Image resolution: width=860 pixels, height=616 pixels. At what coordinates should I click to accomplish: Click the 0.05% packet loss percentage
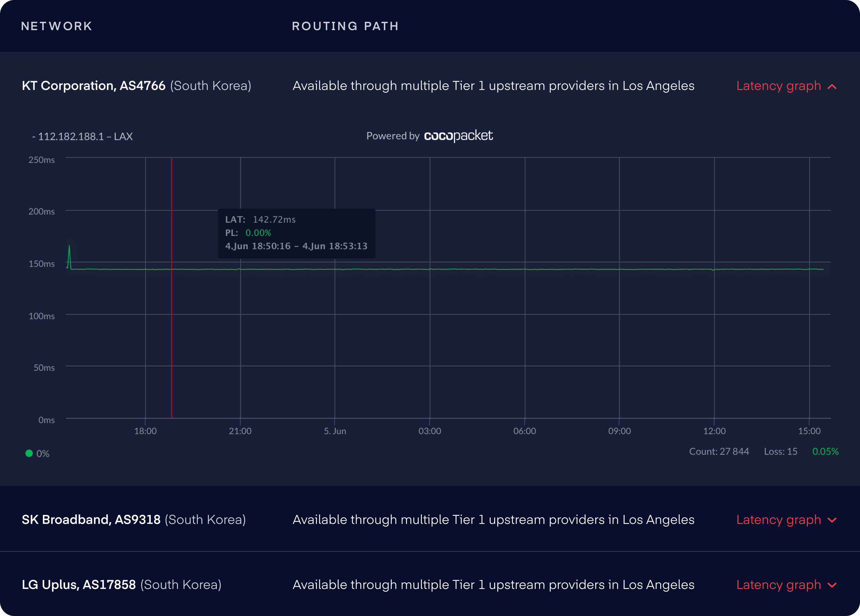pyautogui.click(x=825, y=451)
